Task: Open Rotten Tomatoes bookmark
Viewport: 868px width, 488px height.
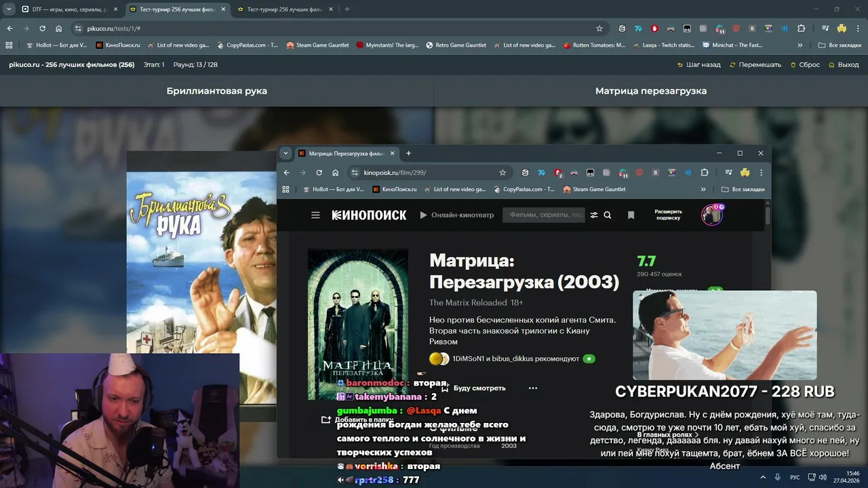Action: tap(594, 45)
